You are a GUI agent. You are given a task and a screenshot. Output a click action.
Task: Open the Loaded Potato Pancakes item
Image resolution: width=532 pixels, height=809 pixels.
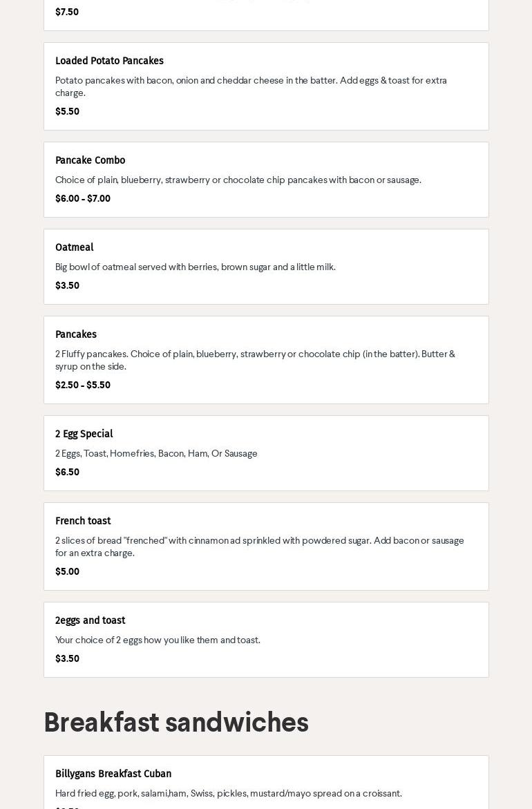pyautogui.click(x=109, y=61)
